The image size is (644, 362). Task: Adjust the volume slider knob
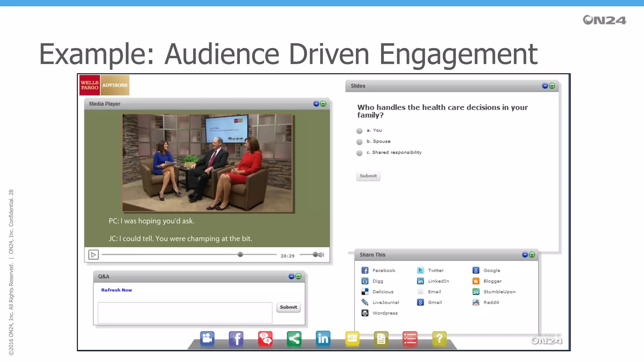(x=315, y=255)
